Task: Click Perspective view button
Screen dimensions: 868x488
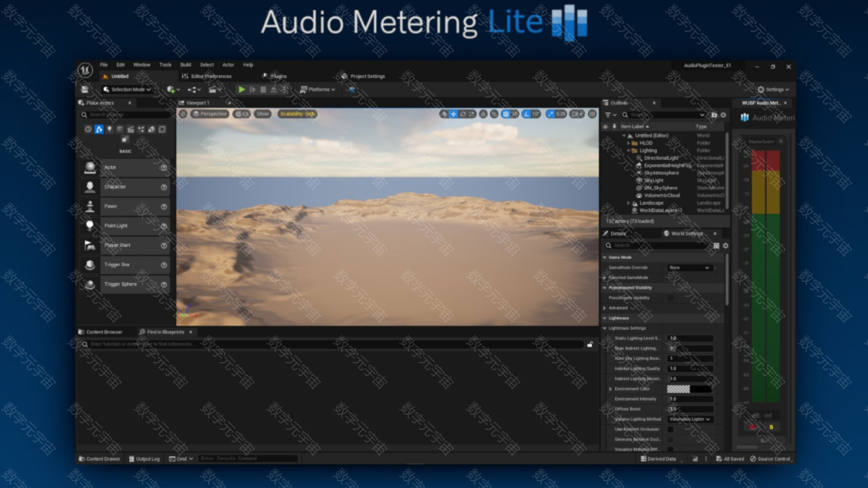Action: [210, 114]
